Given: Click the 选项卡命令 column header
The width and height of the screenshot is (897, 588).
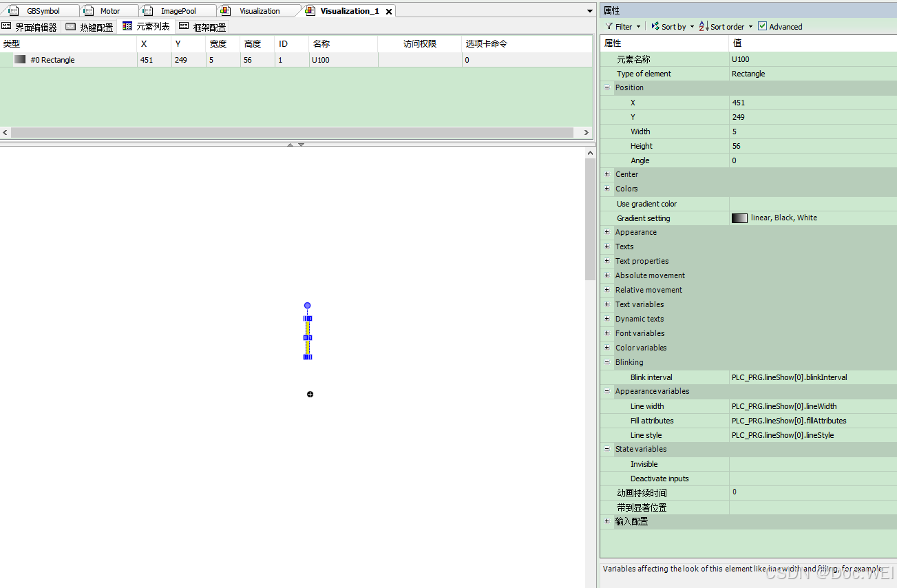Looking at the screenshot, I should 527,43.
